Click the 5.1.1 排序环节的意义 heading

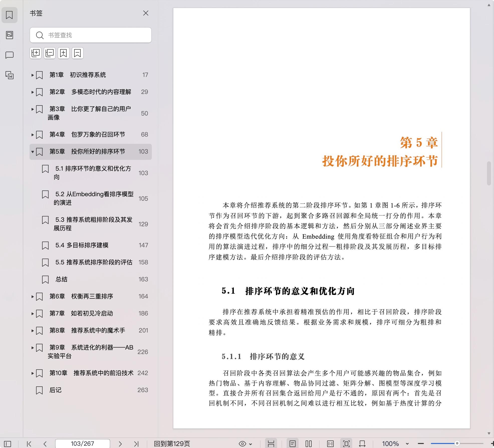coord(263,356)
